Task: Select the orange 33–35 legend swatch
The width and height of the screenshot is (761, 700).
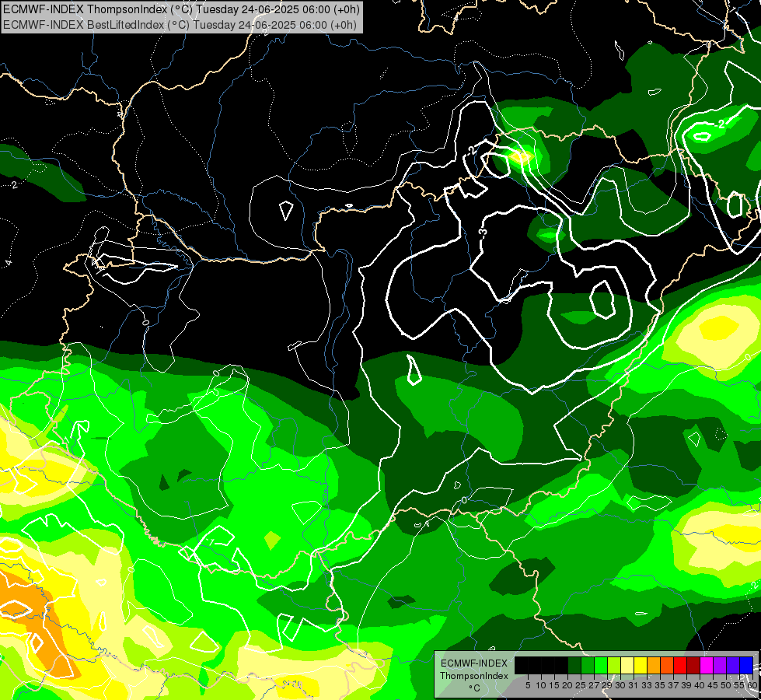Action: 654,665
